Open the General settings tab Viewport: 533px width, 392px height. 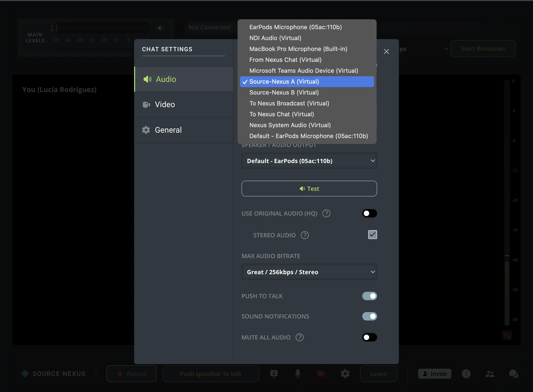pos(184,130)
